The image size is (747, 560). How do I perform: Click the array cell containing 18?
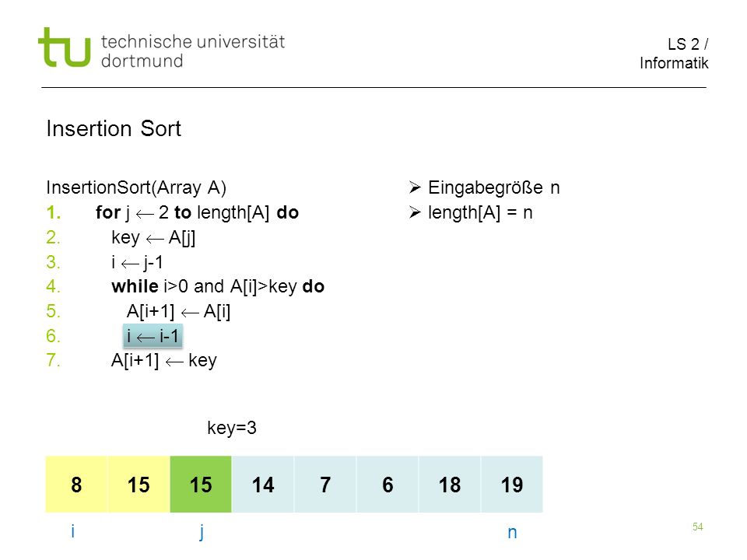[450, 485]
